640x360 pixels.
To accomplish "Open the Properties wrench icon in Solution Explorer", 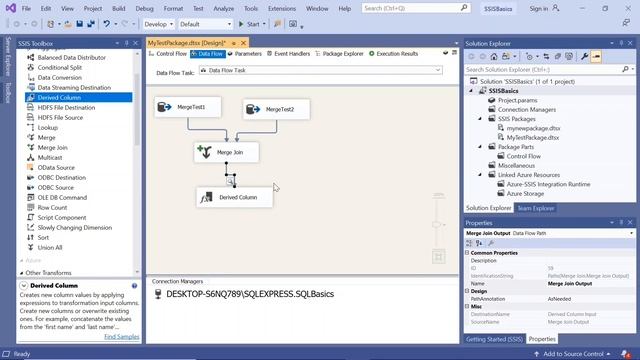I will [x=584, y=57].
